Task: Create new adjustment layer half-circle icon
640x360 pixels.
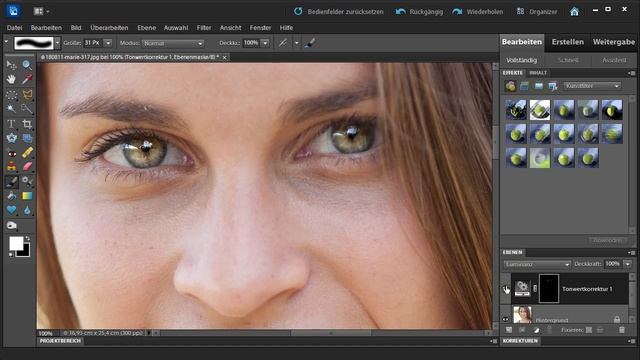Action: pos(536,330)
